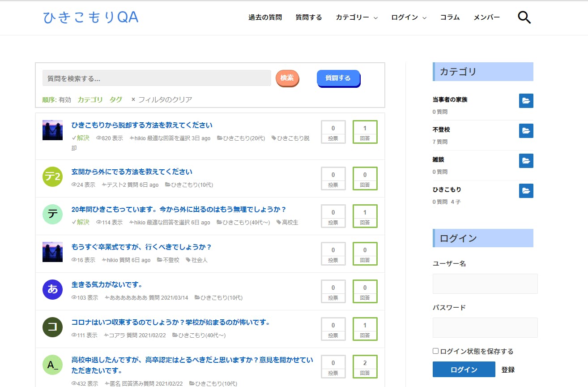Open the コラム menu item
This screenshot has width=588, height=387.
(x=450, y=17)
